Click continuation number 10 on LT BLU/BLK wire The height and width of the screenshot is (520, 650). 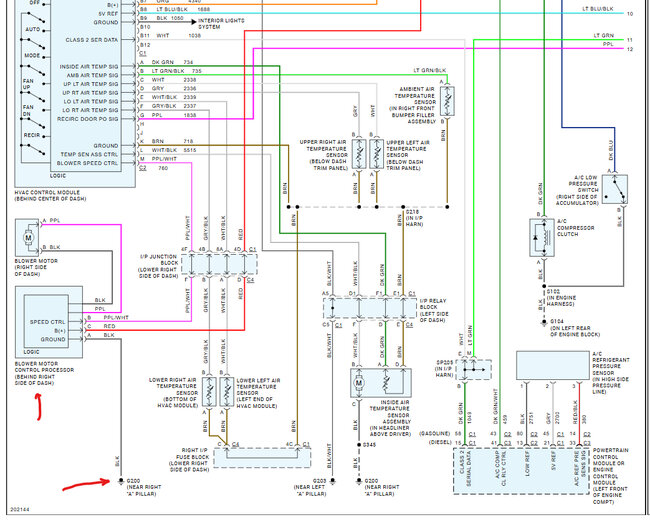point(630,14)
